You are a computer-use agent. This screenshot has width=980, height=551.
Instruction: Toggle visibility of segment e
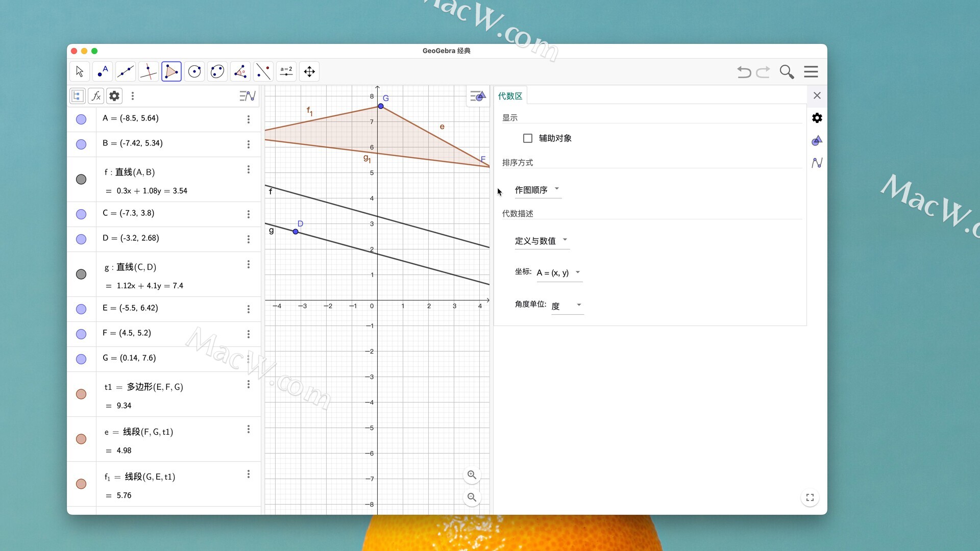81,439
